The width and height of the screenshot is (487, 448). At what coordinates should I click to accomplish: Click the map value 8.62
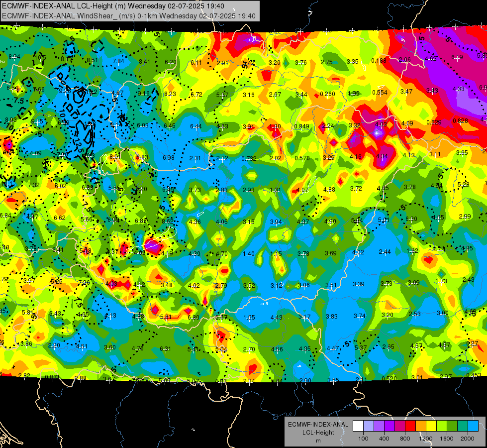tap(168, 222)
